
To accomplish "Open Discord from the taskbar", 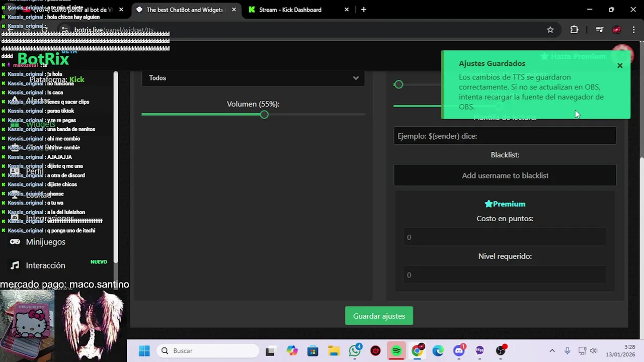I will tap(459, 351).
